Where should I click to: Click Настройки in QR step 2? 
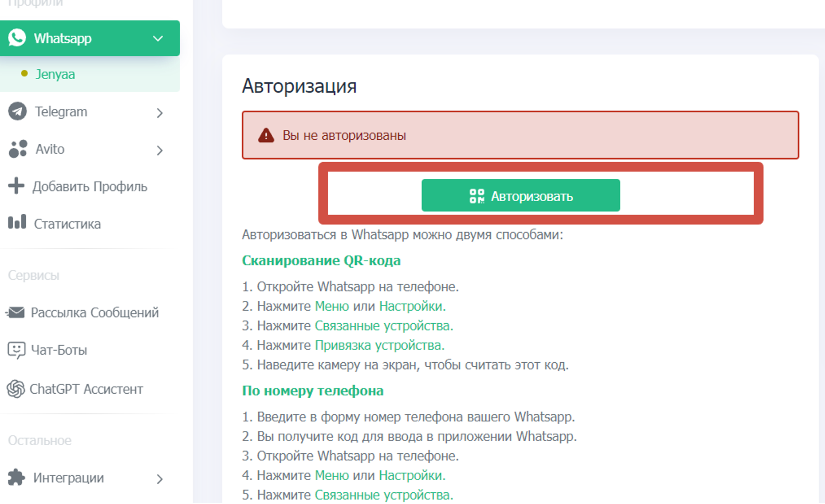pyautogui.click(x=412, y=306)
